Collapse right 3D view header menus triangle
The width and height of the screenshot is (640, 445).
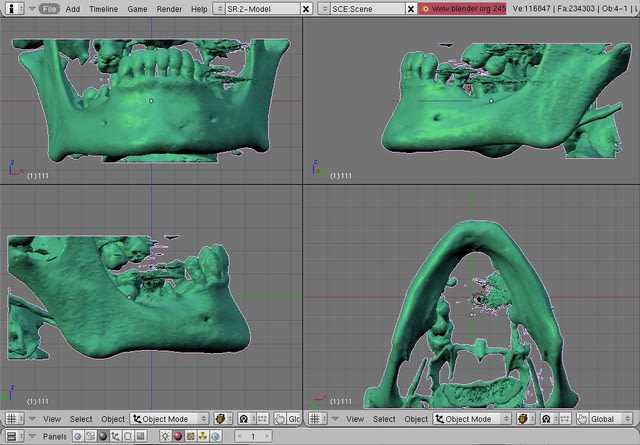(x=335, y=419)
